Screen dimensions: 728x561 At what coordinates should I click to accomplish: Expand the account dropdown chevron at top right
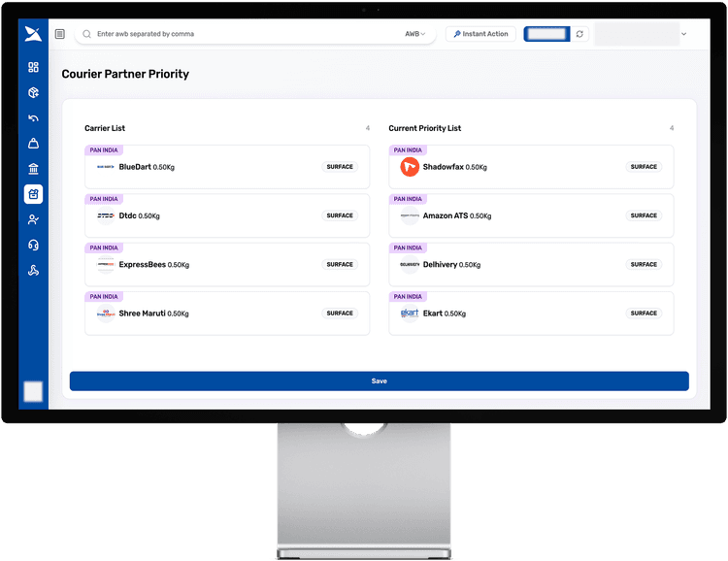pyautogui.click(x=684, y=34)
